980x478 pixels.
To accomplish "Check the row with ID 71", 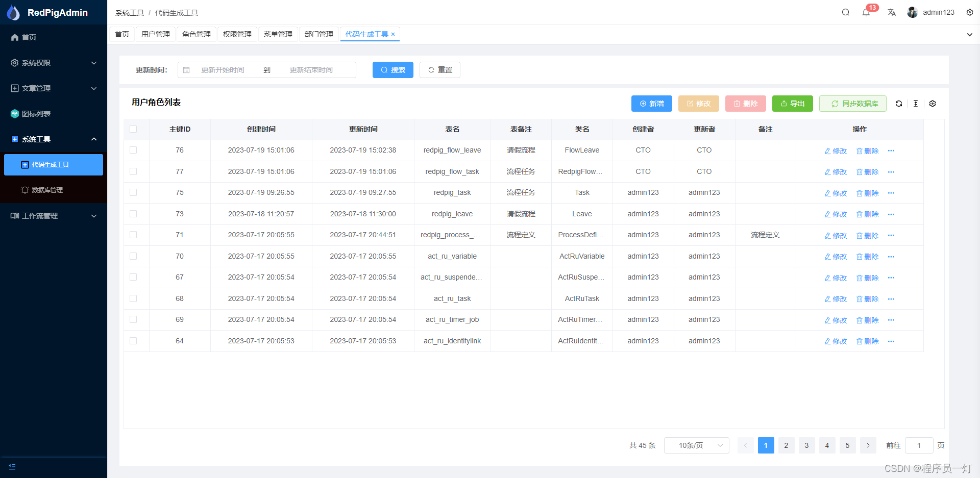I will pyautogui.click(x=133, y=235).
